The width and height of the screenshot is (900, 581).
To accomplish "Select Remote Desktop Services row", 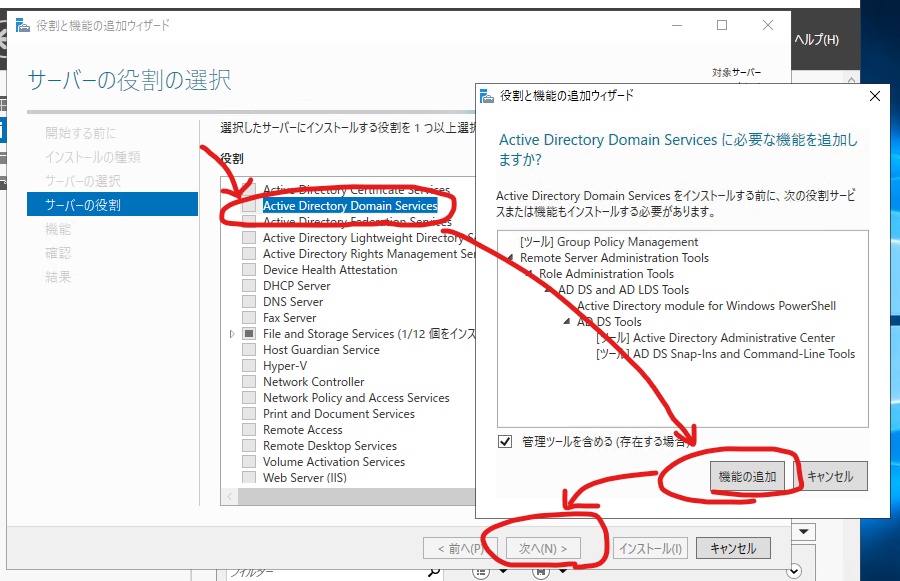I will point(329,446).
